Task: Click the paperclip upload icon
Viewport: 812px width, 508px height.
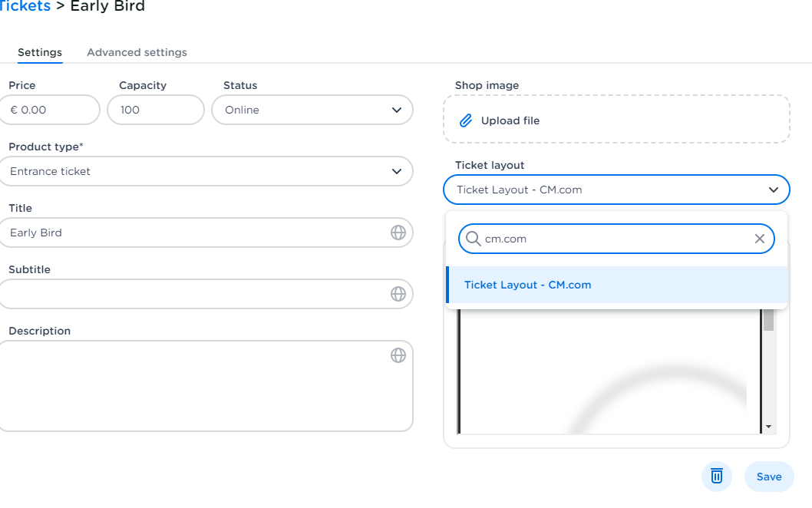Action: pyautogui.click(x=465, y=120)
